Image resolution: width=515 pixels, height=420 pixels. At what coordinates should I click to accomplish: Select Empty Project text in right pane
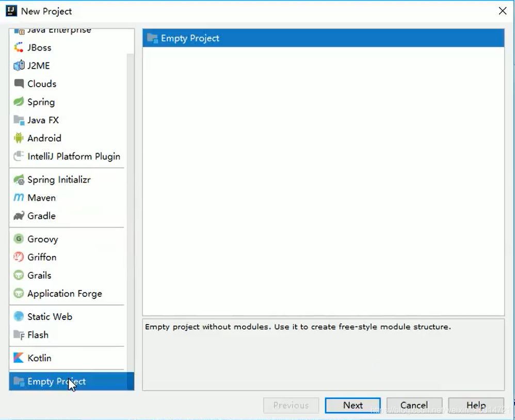[190, 38]
